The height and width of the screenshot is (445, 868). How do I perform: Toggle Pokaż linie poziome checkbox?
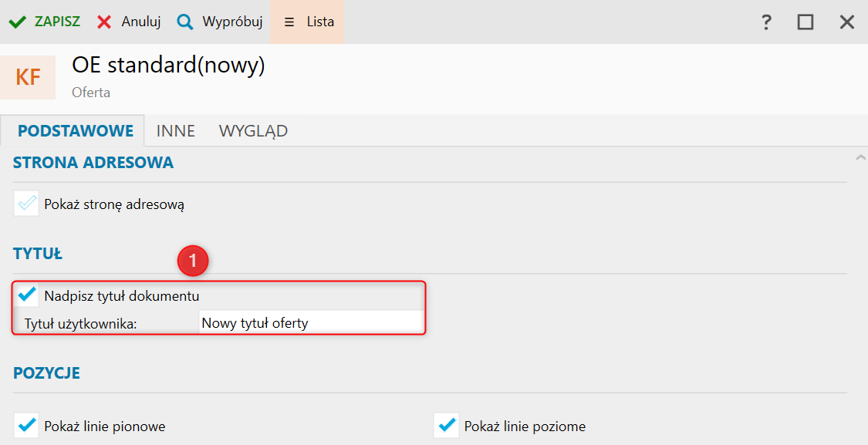point(446,425)
